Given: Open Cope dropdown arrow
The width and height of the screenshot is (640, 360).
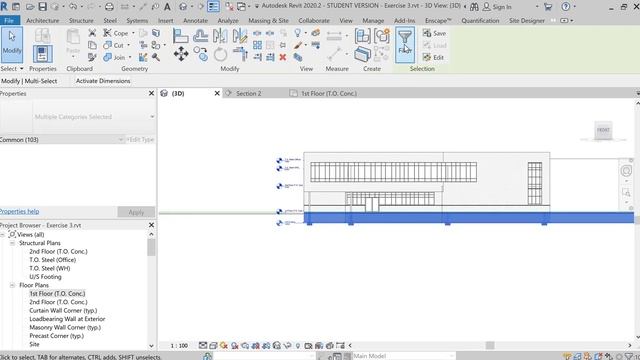Looking at the screenshot, I should coord(133,33).
